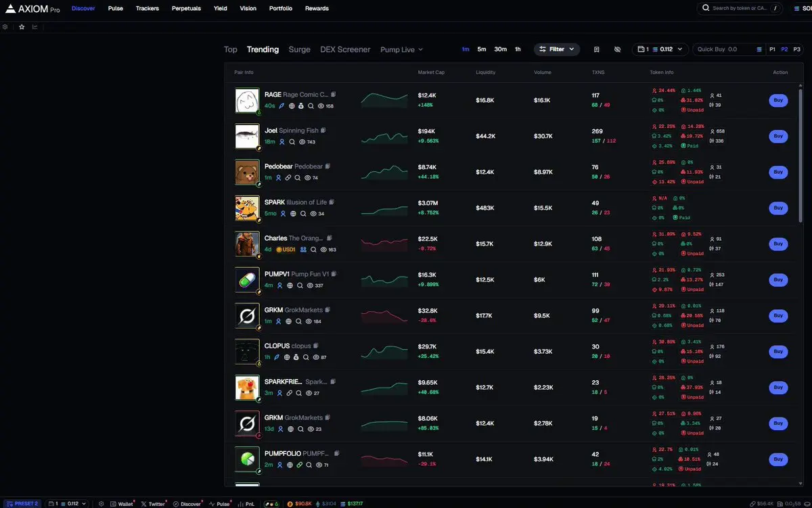This screenshot has width=812, height=508.
Task: Switch to the Top tab
Action: [231, 49]
